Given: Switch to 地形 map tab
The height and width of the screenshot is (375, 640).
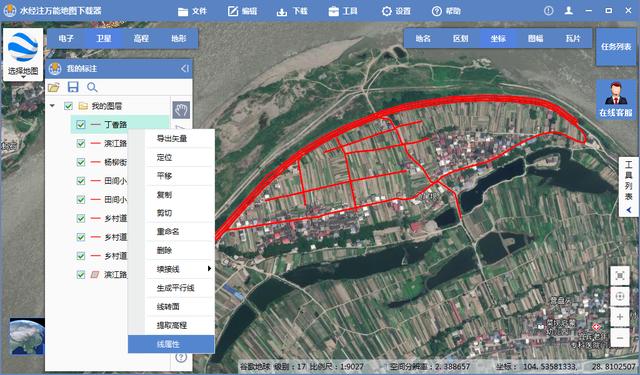Looking at the screenshot, I should point(179,38).
